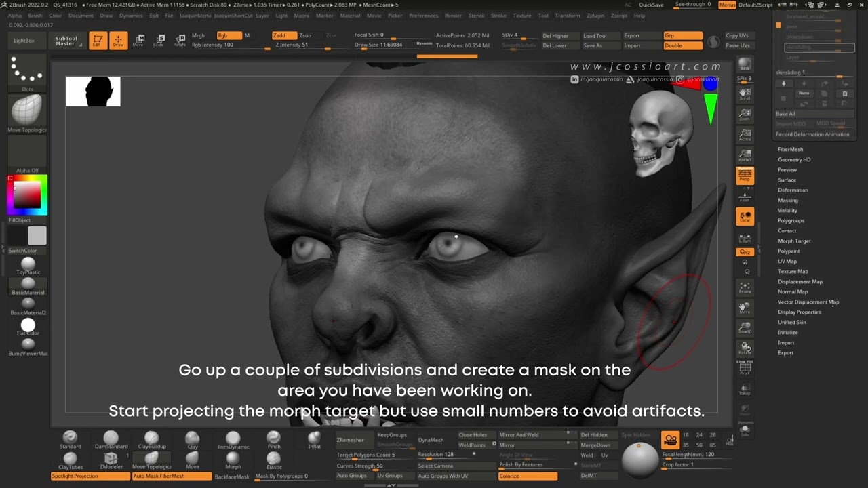Expand the Vector Displacement Map section

(808, 302)
